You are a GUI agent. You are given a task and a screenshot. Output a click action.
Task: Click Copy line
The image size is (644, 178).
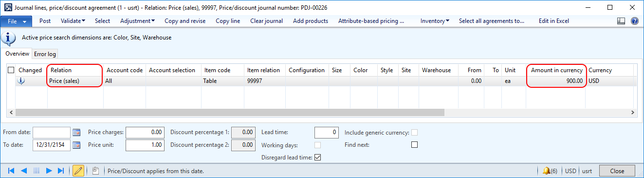coord(228,21)
